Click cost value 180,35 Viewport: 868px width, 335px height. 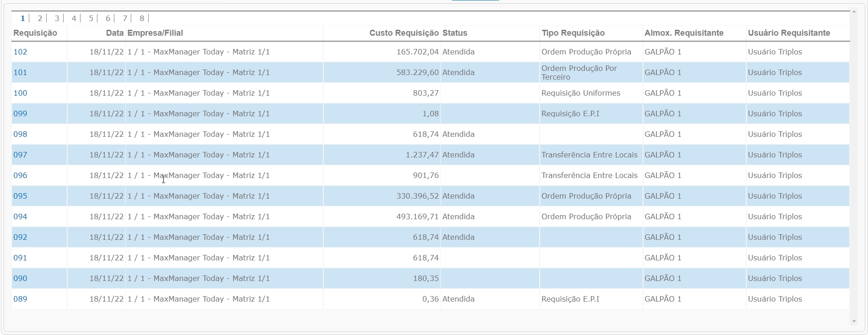click(426, 278)
